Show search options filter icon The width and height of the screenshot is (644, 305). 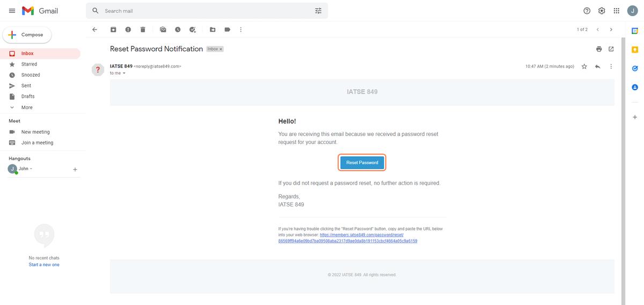318,11
